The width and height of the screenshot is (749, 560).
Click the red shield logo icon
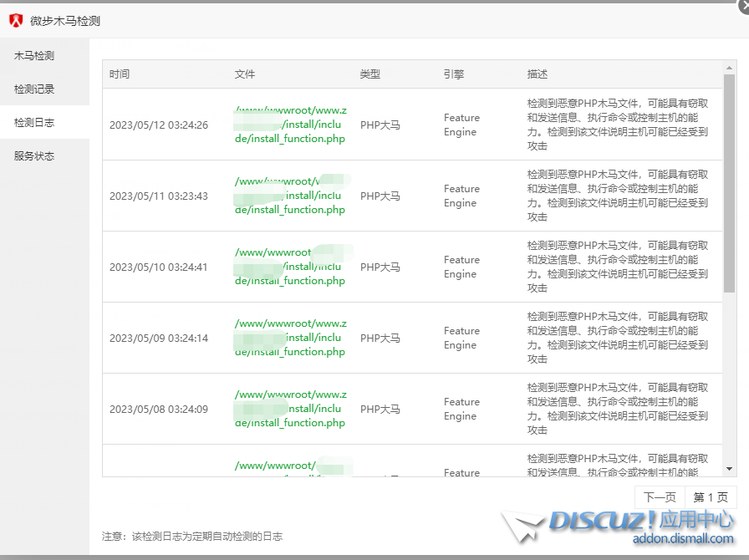tap(16, 21)
